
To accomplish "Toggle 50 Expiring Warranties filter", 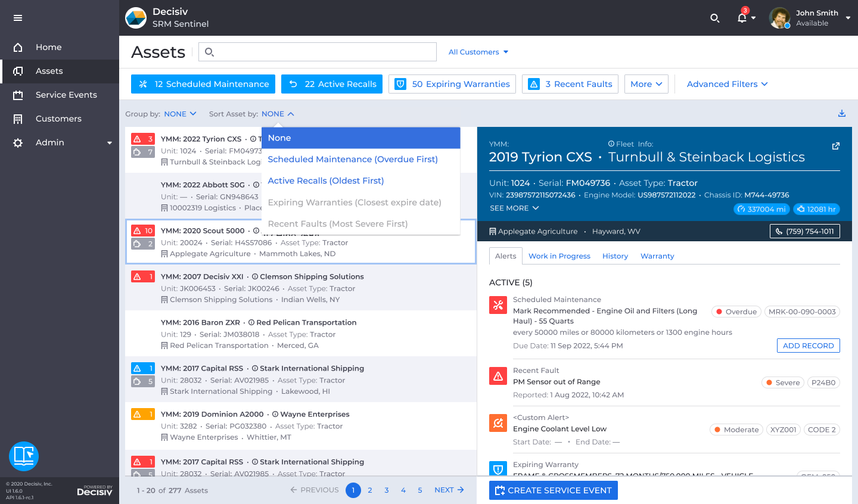I will pyautogui.click(x=452, y=84).
